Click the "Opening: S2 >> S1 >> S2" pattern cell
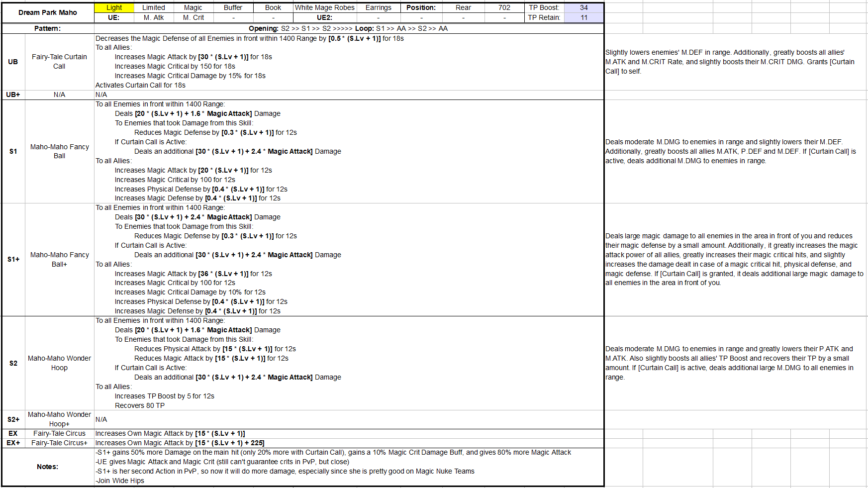The image size is (868, 488). pos(348,28)
